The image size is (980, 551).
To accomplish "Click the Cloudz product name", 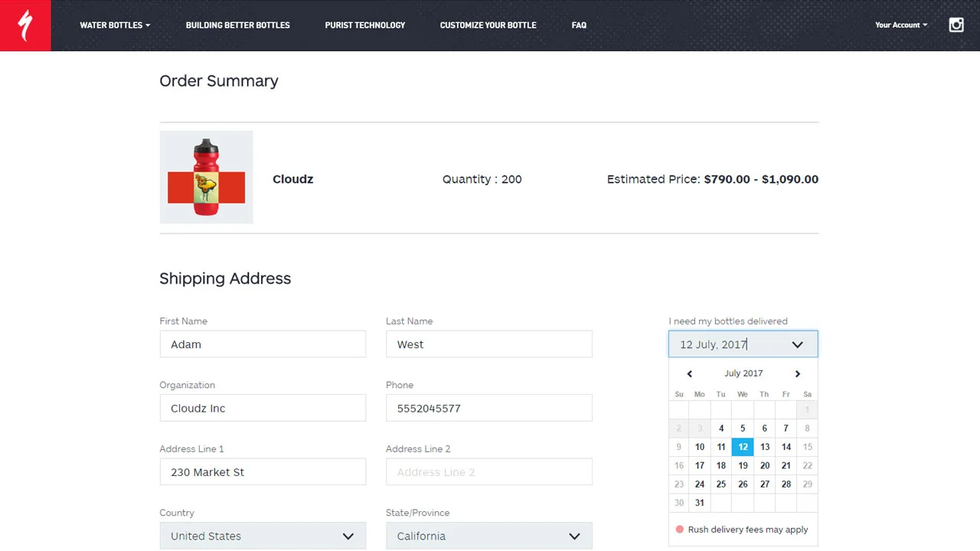I will [293, 179].
